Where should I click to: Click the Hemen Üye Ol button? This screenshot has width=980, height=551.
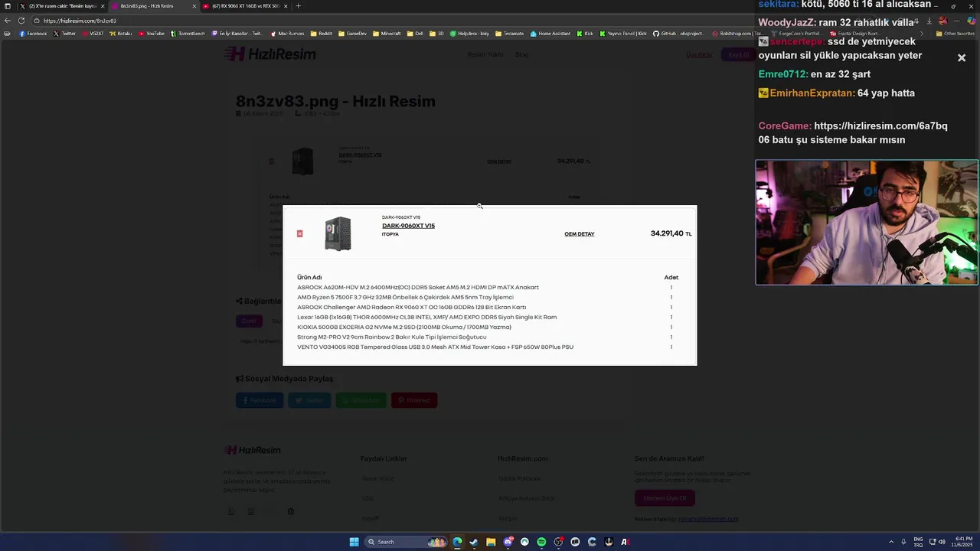tap(665, 498)
